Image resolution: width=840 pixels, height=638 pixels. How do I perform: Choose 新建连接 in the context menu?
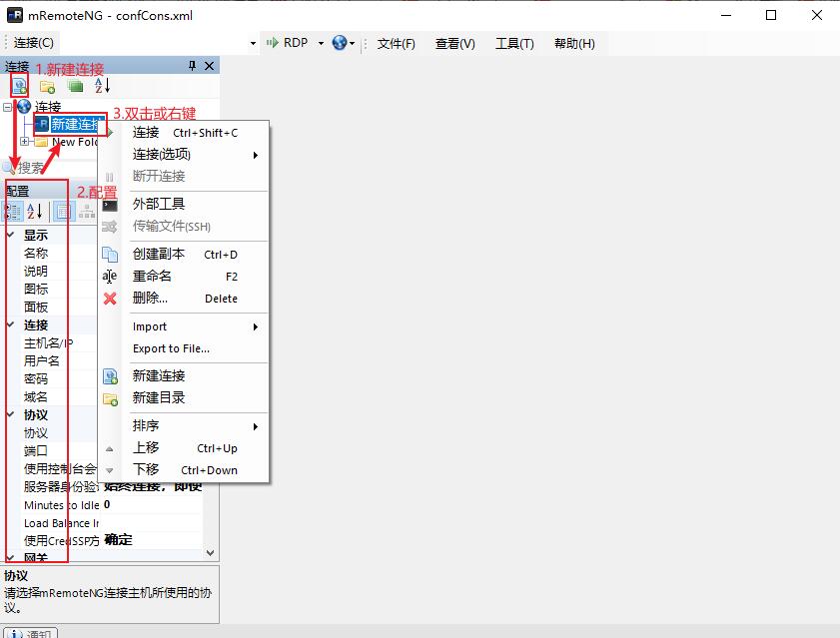[183, 376]
